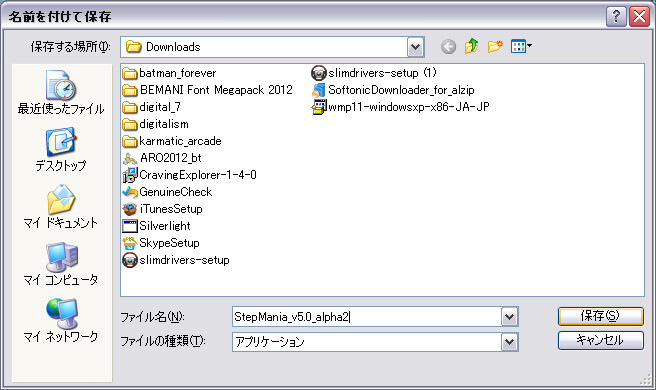The width and height of the screenshot is (656, 390).
Task: Click the back navigation arrow
Action: click(x=448, y=46)
